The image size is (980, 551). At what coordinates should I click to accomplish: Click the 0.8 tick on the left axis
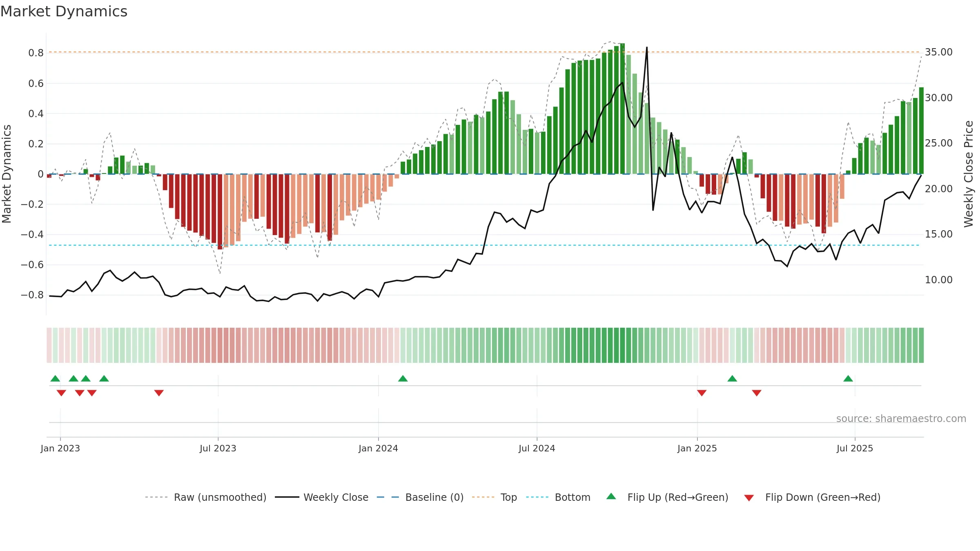pyautogui.click(x=36, y=53)
